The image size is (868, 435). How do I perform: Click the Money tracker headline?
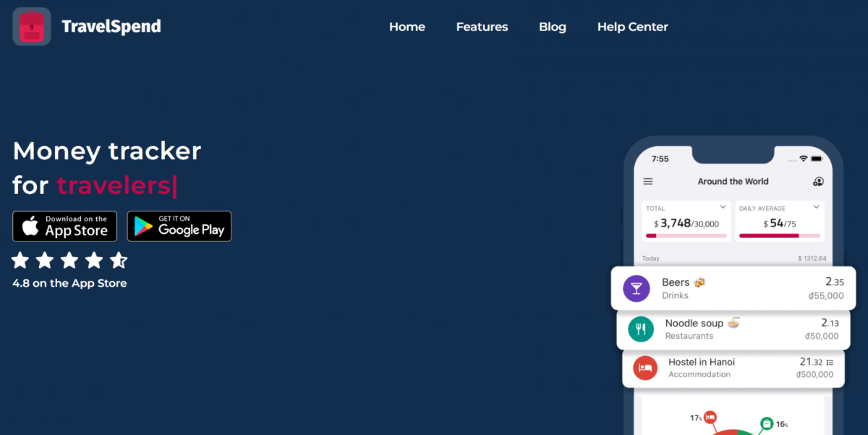107,151
